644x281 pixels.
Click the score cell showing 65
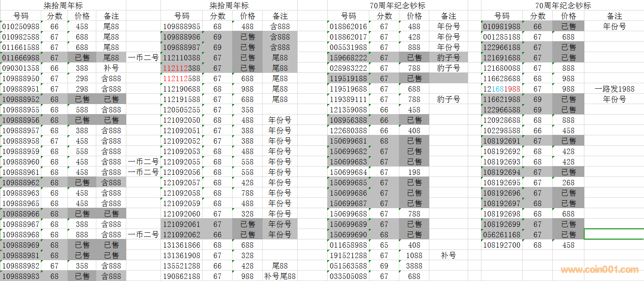click(x=384, y=245)
